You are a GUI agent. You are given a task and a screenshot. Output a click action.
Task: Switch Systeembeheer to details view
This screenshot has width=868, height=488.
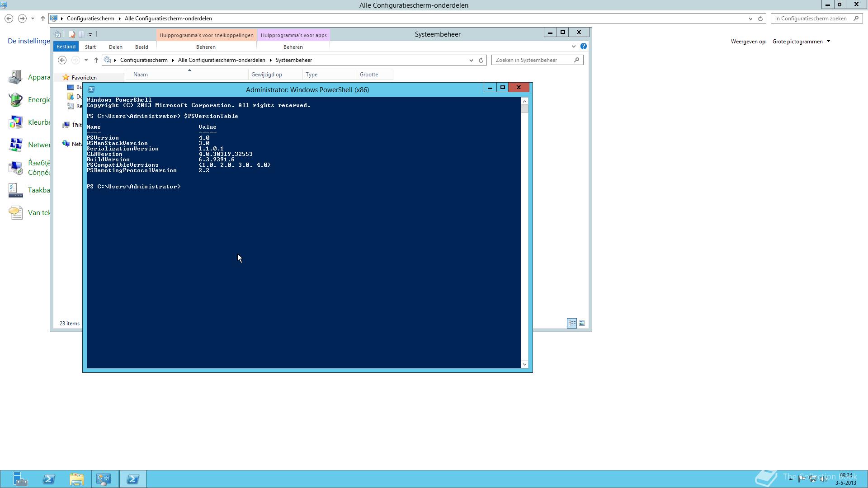pos(572,323)
